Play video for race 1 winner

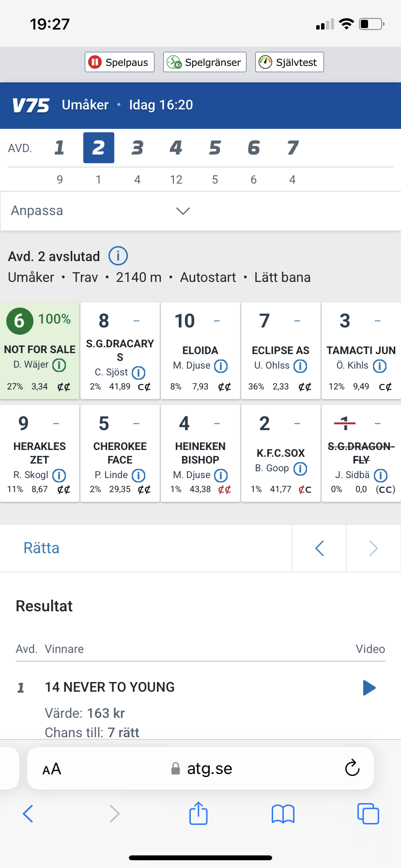pos(370,687)
